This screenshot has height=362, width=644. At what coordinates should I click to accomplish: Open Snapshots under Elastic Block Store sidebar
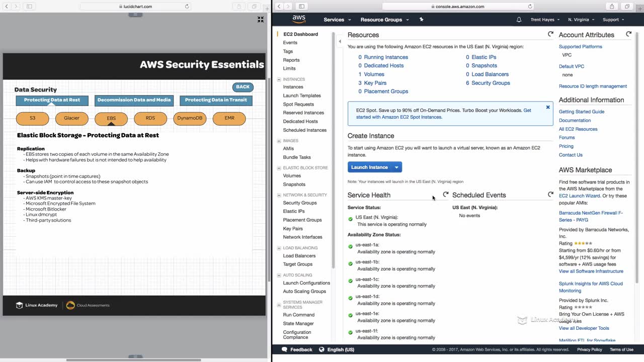click(x=294, y=184)
